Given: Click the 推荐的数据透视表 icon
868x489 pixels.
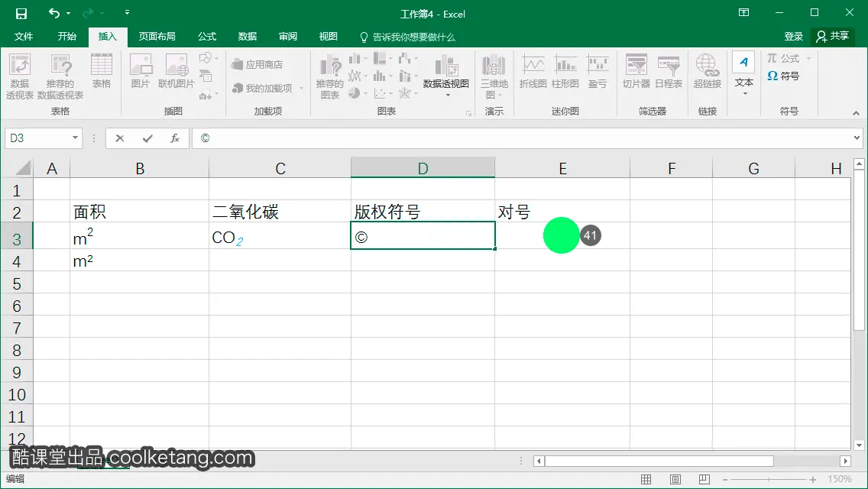Looking at the screenshot, I should tap(60, 77).
